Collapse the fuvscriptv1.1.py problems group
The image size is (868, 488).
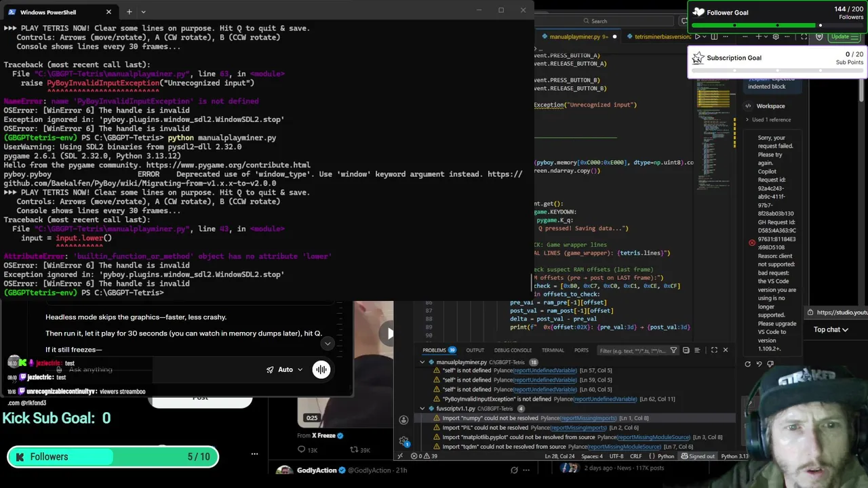(x=422, y=409)
